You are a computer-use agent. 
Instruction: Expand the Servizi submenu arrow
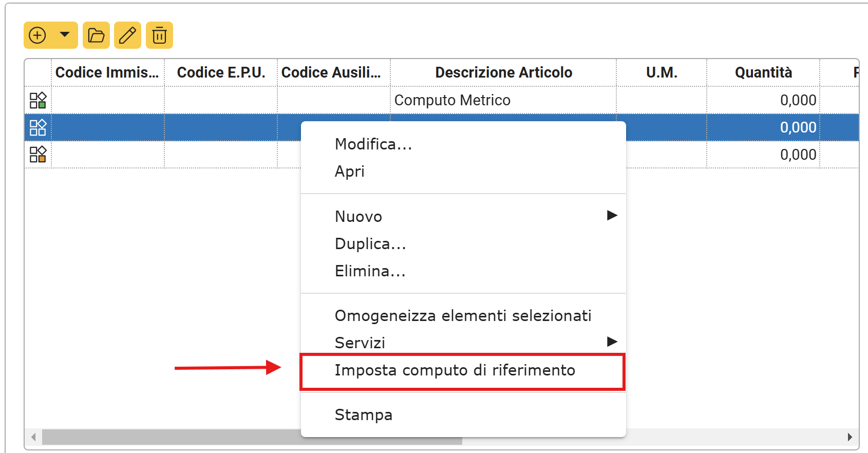tap(612, 342)
